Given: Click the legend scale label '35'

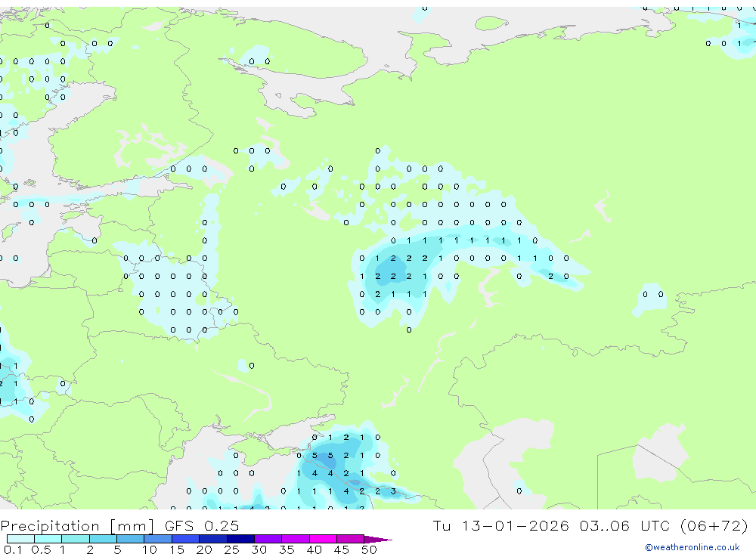Looking at the screenshot, I should coord(287,549).
